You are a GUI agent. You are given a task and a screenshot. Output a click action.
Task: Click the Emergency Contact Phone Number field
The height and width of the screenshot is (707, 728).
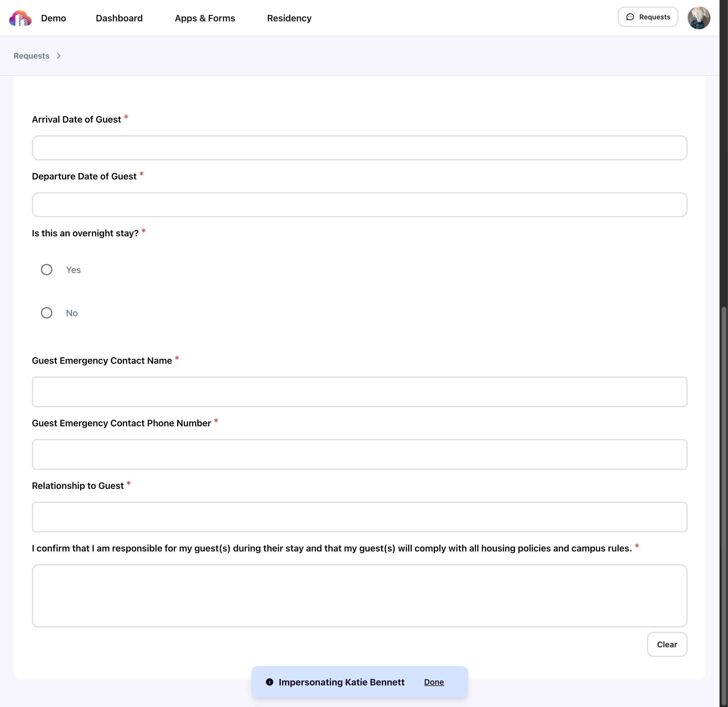[x=359, y=454]
